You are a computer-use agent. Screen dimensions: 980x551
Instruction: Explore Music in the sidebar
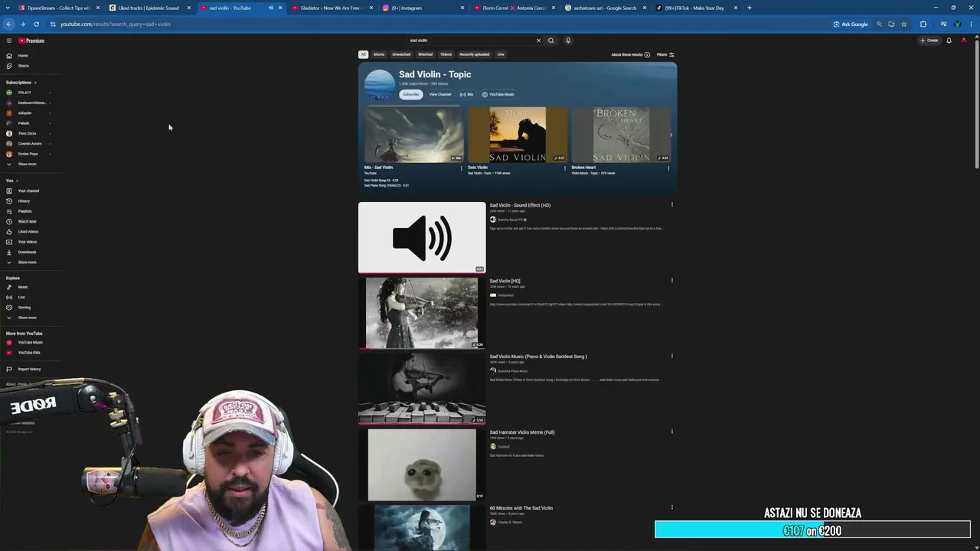(23, 287)
